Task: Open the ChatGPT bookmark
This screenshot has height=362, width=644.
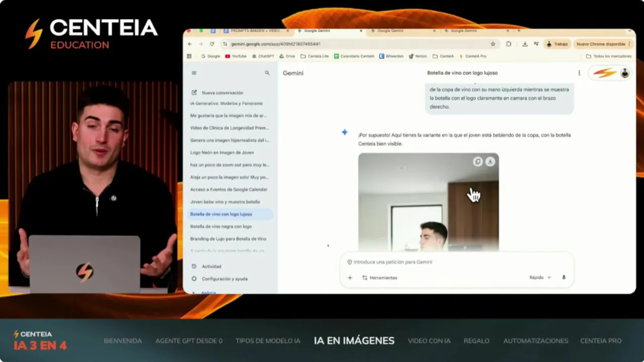Action: pyautogui.click(x=263, y=56)
